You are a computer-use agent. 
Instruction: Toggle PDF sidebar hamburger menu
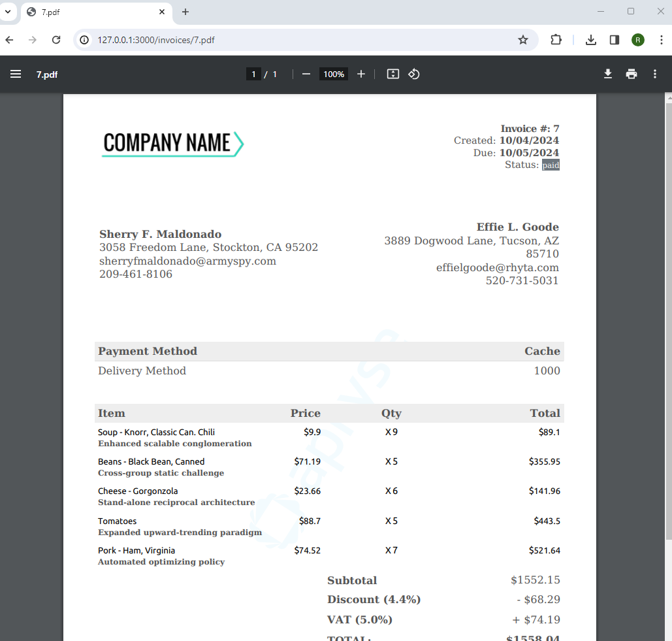coord(16,74)
